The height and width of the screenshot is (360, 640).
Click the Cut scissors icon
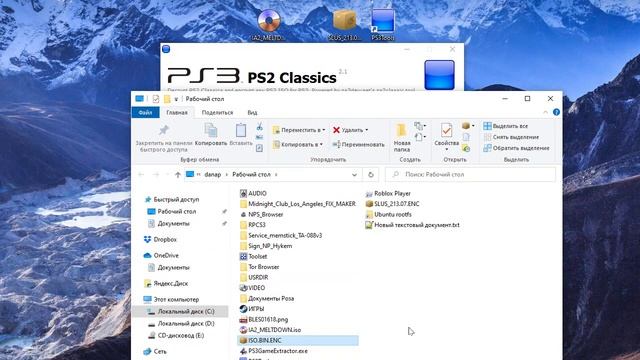point(260,127)
